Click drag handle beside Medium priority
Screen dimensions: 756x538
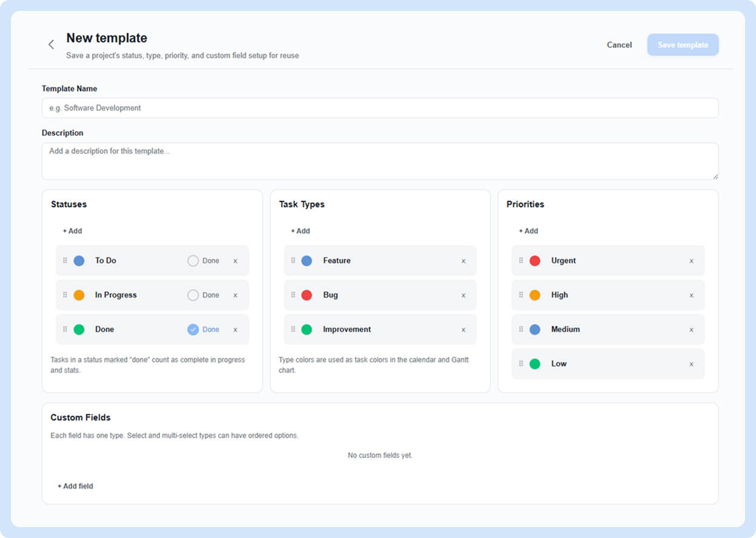(x=521, y=330)
